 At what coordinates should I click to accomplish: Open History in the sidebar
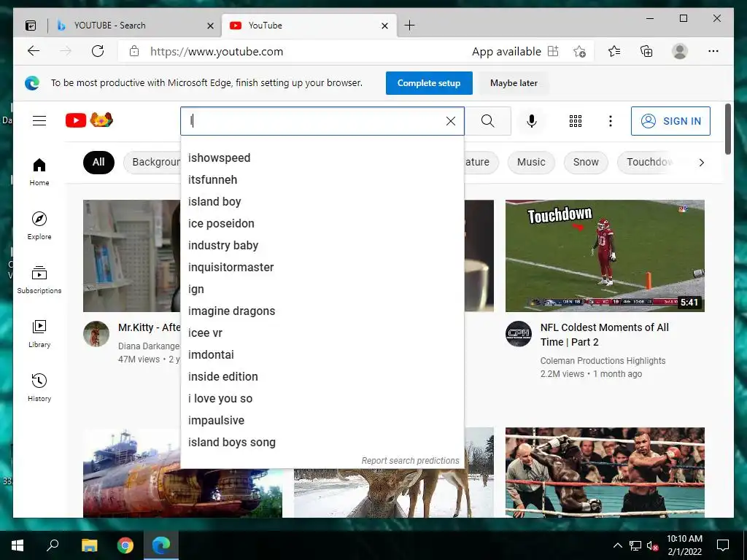[39, 388]
